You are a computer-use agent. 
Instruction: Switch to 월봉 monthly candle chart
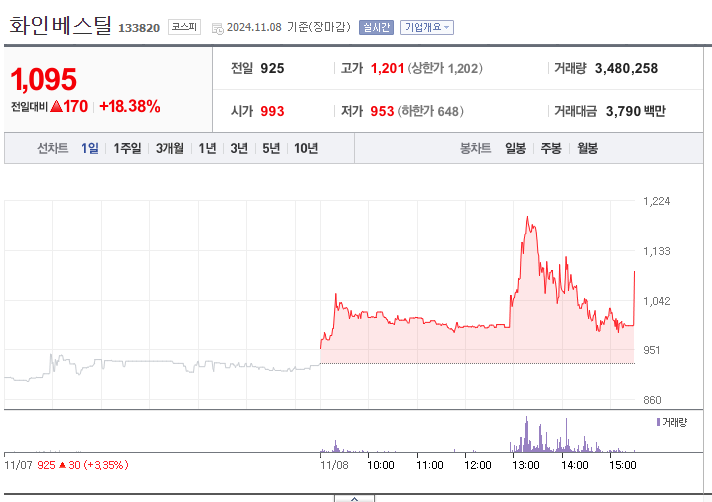[587, 148]
